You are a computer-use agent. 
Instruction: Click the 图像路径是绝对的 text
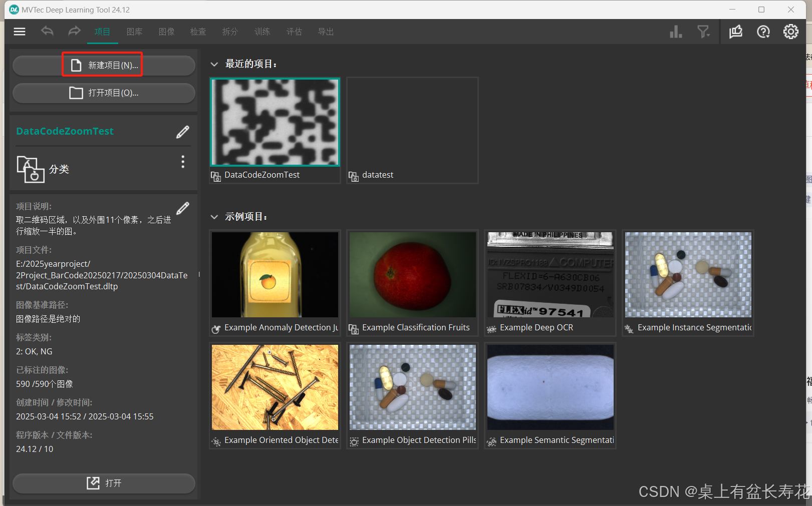tap(48, 319)
